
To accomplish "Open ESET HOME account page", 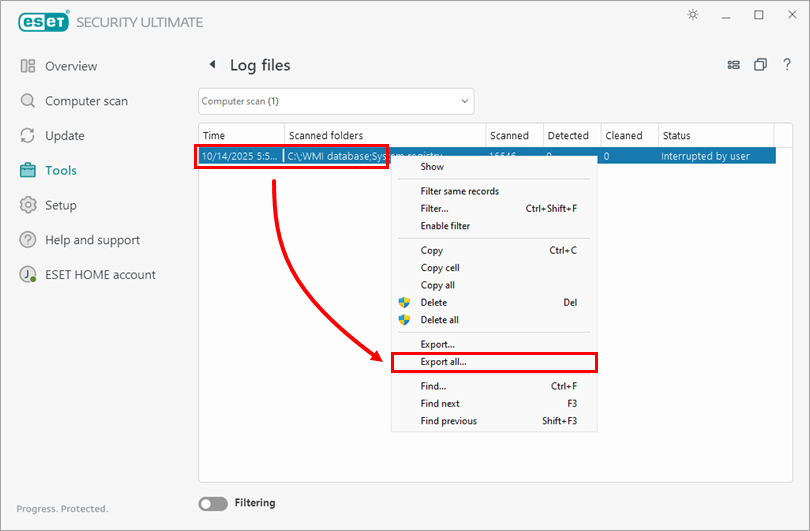I will (100, 275).
